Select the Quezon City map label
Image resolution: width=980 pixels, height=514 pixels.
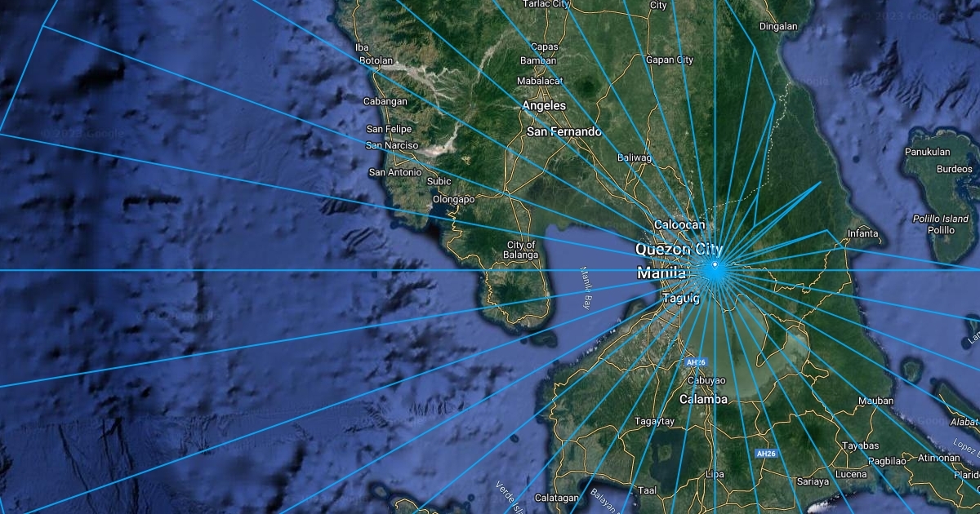[x=679, y=249]
